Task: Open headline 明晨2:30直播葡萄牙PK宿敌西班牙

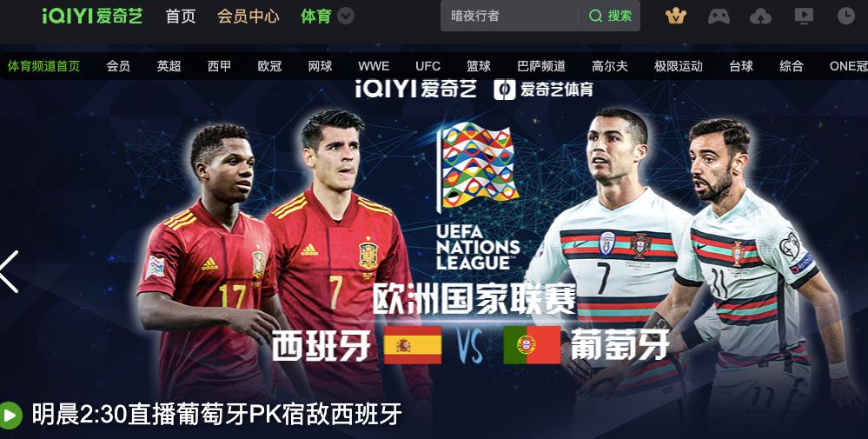Action: point(217,414)
